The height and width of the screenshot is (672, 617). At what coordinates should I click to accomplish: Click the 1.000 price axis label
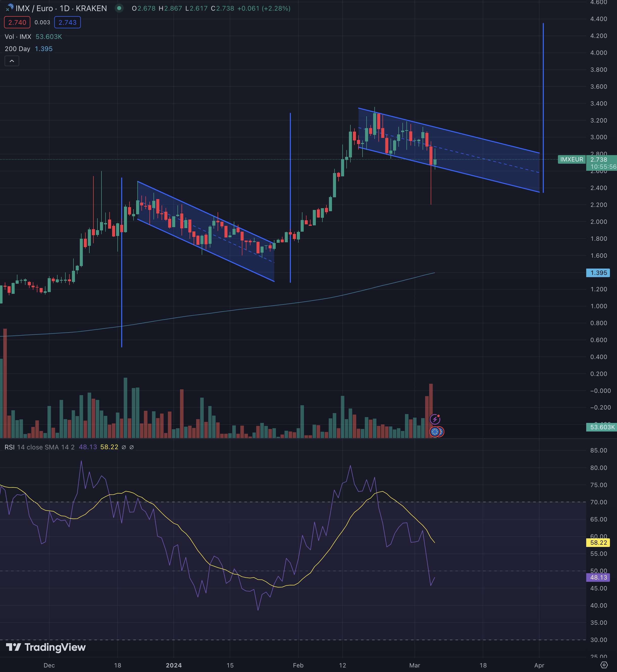pyautogui.click(x=599, y=306)
